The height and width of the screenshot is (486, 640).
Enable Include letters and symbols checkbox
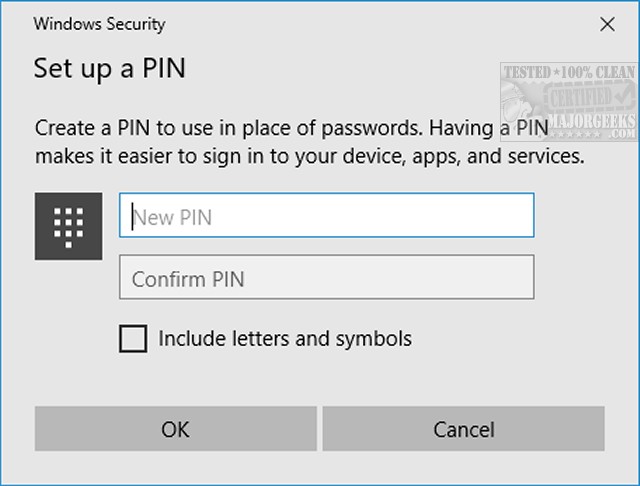point(132,339)
